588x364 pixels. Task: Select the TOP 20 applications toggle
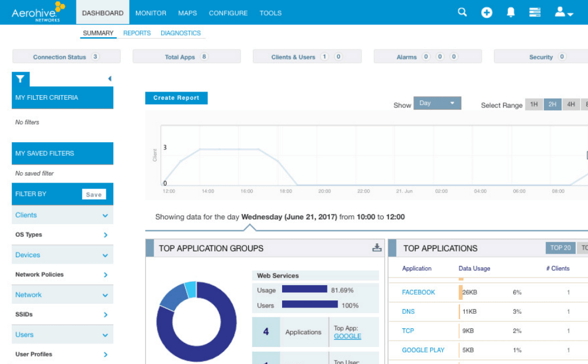(560, 247)
